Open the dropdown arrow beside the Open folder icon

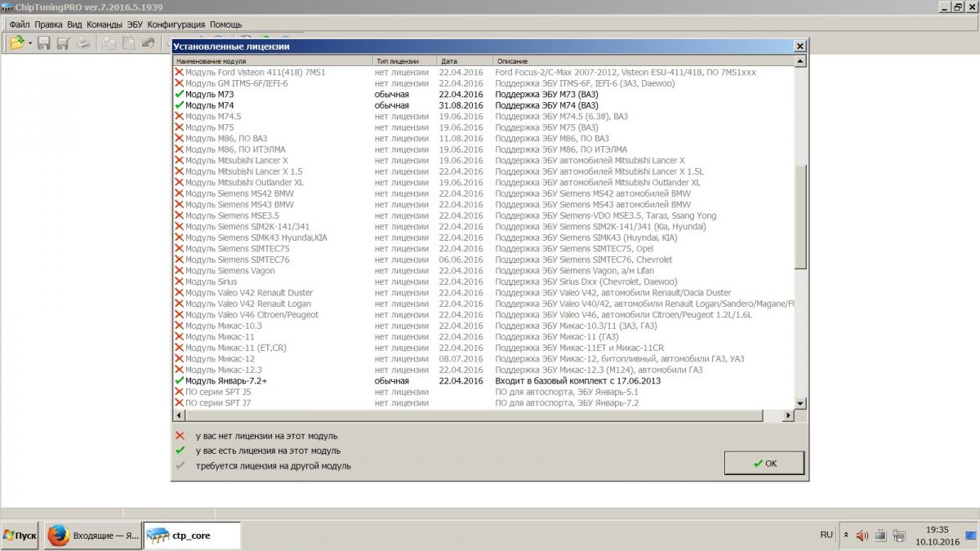click(29, 43)
